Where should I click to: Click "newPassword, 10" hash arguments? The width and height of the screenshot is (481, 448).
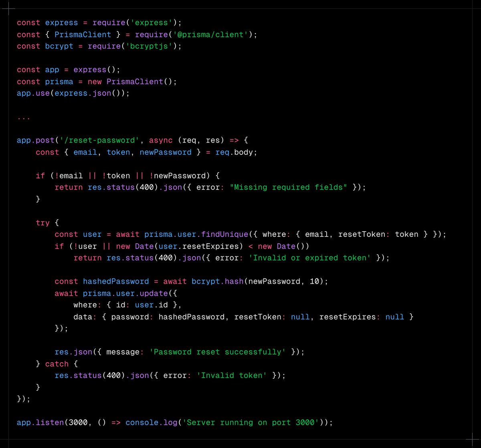(x=283, y=281)
